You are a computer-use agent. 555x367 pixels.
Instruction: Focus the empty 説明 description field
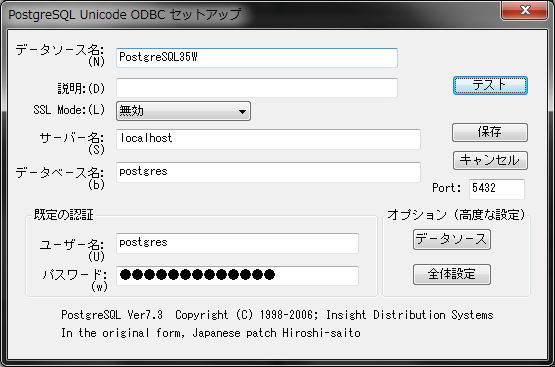(257, 88)
